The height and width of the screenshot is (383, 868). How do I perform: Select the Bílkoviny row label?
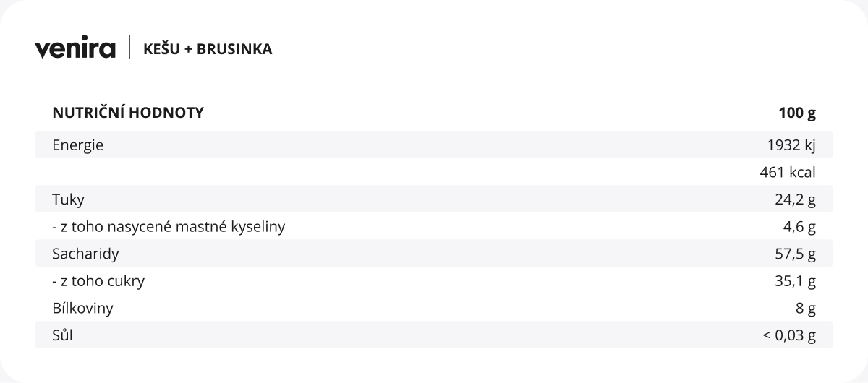(82, 309)
